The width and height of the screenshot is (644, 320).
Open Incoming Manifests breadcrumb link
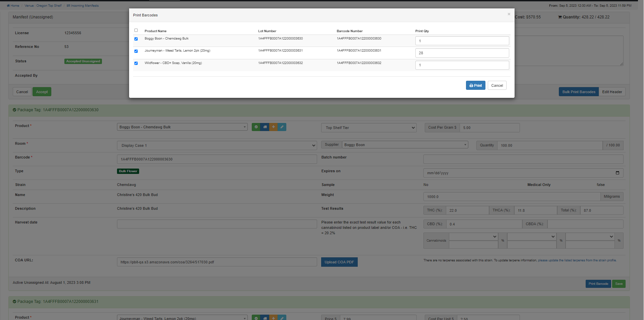point(83,6)
